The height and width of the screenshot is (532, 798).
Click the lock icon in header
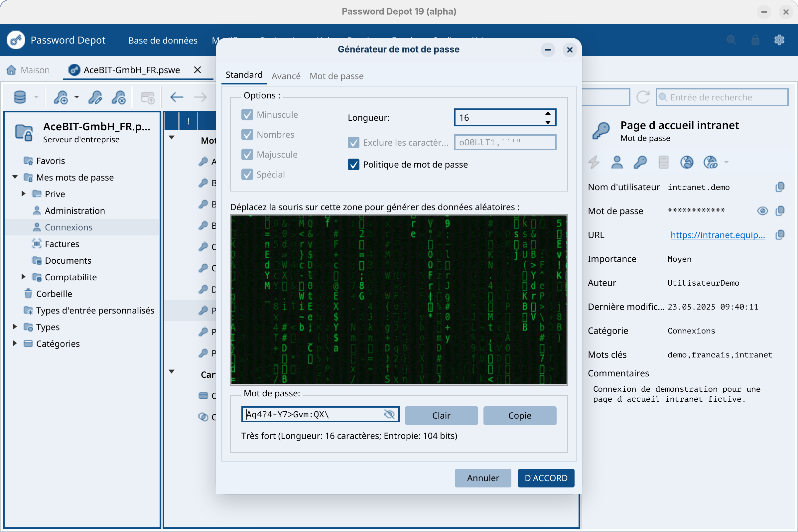(755, 40)
